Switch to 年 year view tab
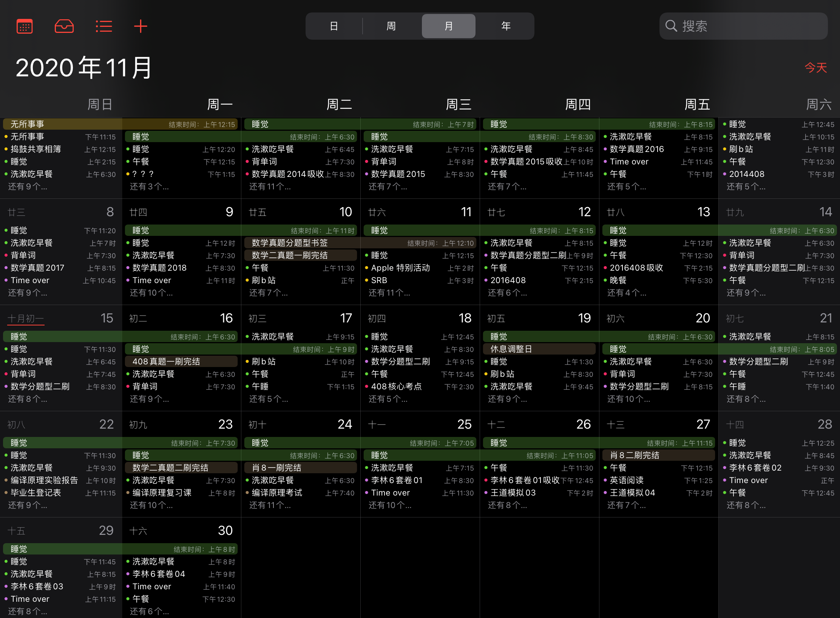This screenshot has height=618, width=840. [x=506, y=26]
